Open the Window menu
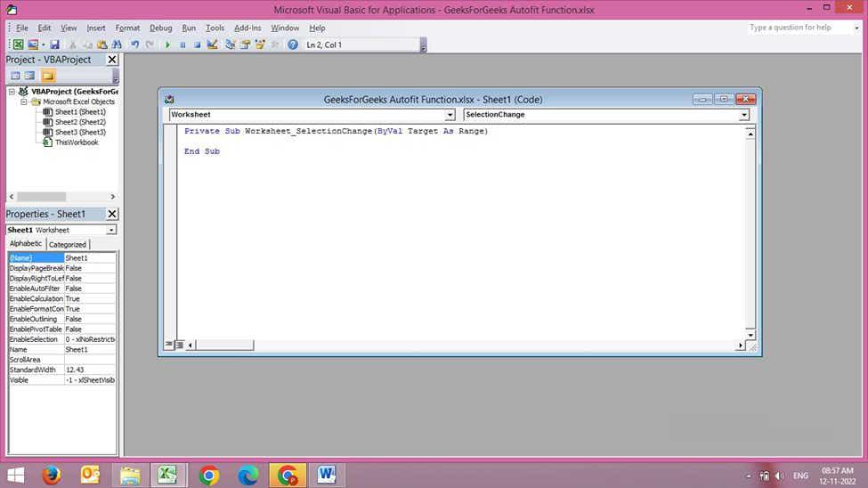Screen dimensions: 868x488 pyautogui.click(x=285, y=28)
